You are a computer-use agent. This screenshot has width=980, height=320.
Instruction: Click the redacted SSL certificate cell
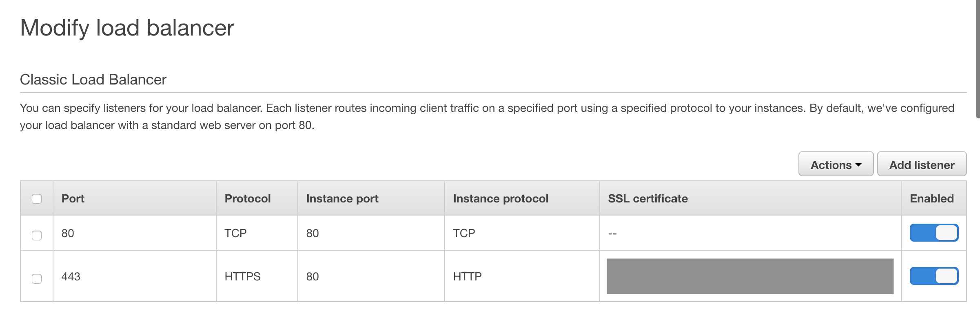750,276
